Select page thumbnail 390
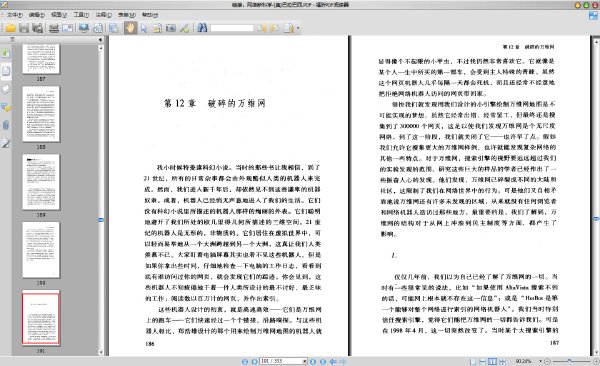This screenshot has width=600, height=366. [x=41, y=250]
